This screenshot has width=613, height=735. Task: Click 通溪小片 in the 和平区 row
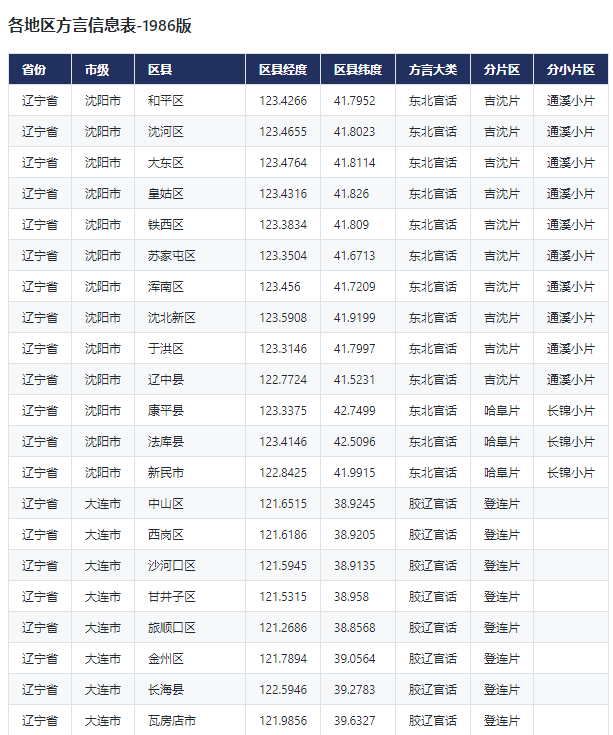[x=571, y=101]
